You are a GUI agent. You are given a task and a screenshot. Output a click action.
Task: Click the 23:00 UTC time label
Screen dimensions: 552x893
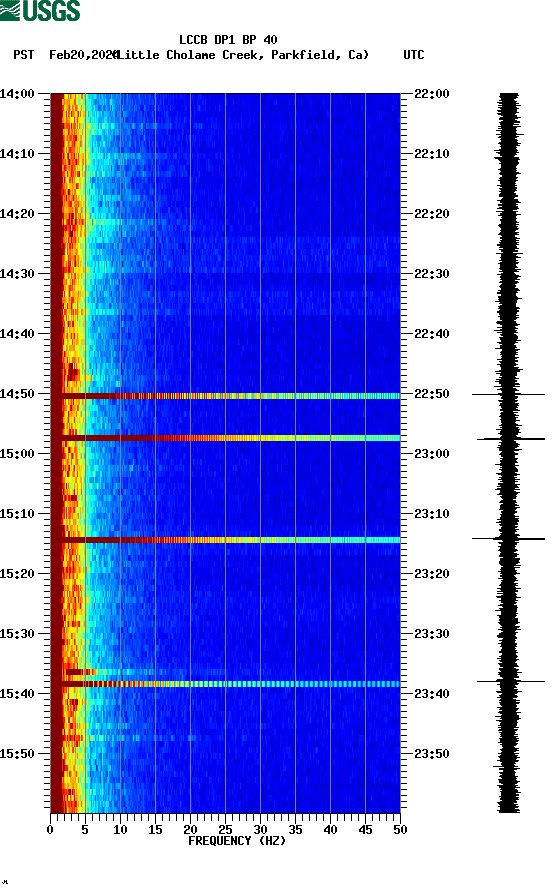pyautogui.click(x=432, y=454)
